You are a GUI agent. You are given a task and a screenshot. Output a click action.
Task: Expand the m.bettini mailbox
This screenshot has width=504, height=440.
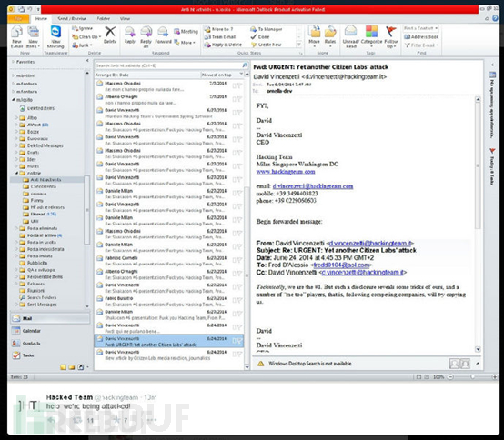13,75
